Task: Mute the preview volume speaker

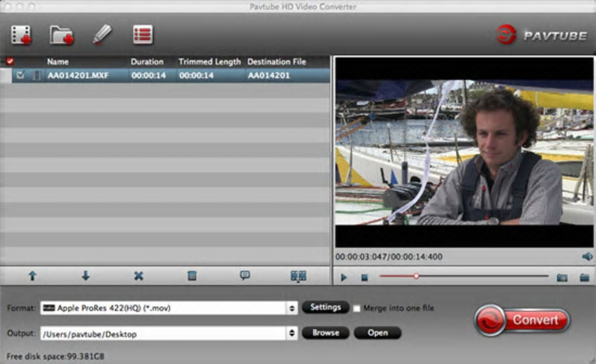Action: coord(587,256)
